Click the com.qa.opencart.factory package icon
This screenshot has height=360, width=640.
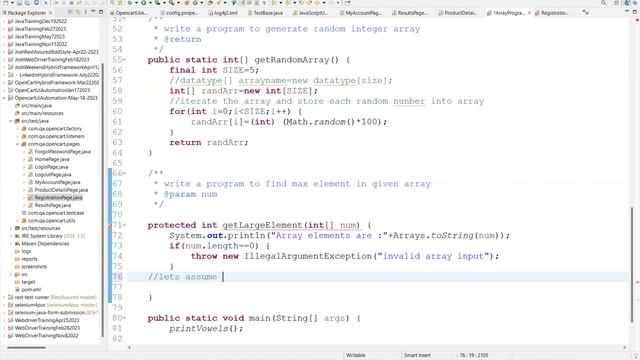pos(24,129)
